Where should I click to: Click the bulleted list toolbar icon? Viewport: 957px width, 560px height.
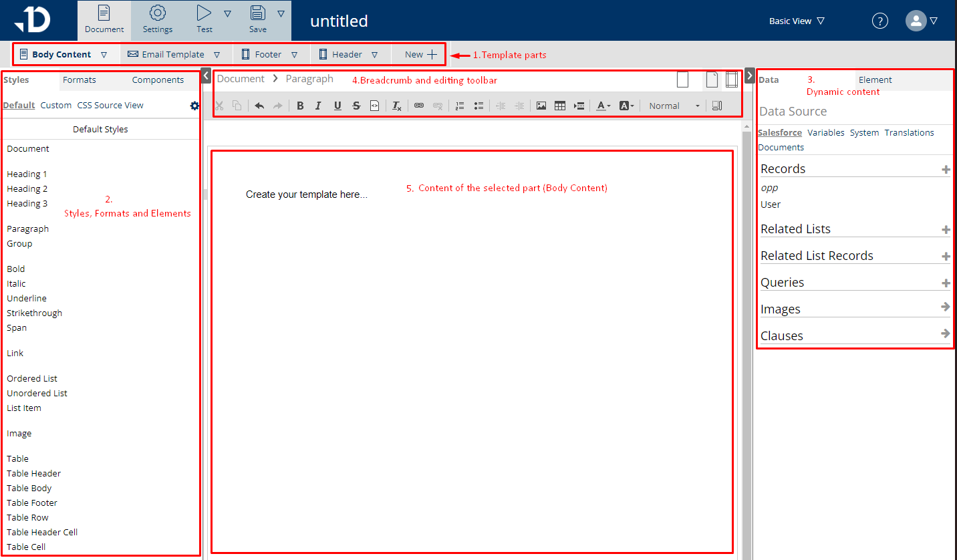[479, 106]
